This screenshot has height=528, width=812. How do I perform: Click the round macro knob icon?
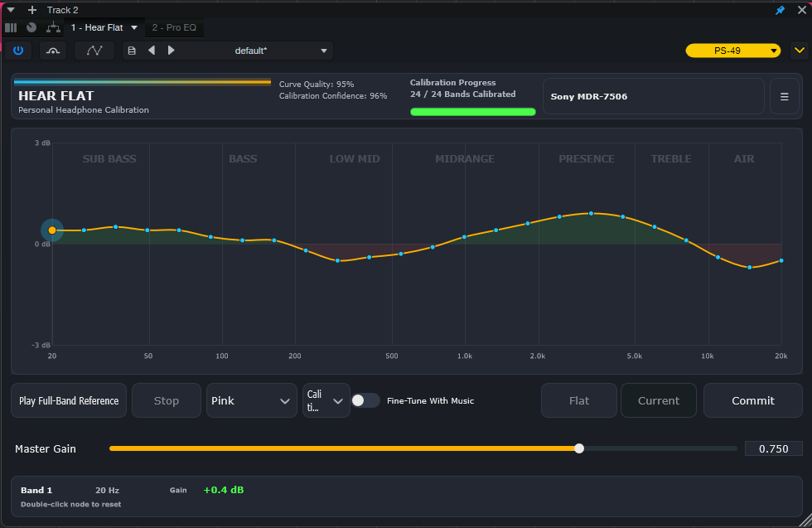pyautogui.click(x=31, y=27)
